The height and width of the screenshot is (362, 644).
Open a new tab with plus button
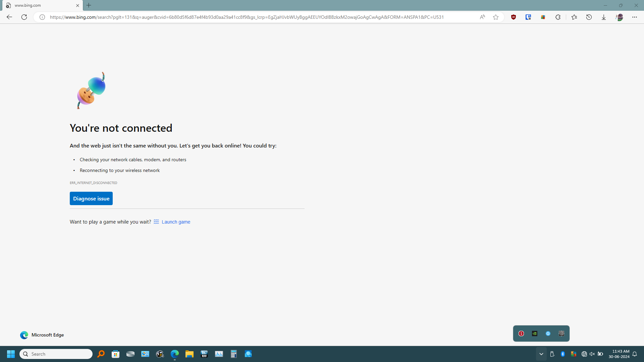coord(89,5)
